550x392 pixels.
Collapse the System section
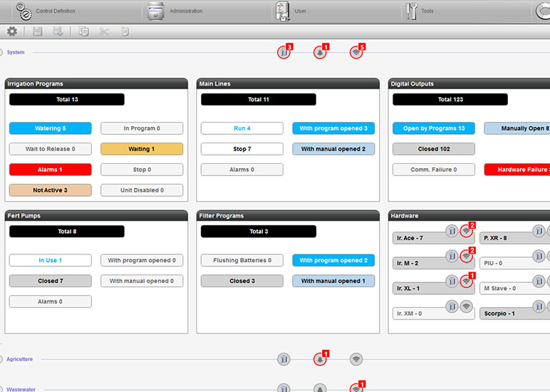tap(2, 52)
